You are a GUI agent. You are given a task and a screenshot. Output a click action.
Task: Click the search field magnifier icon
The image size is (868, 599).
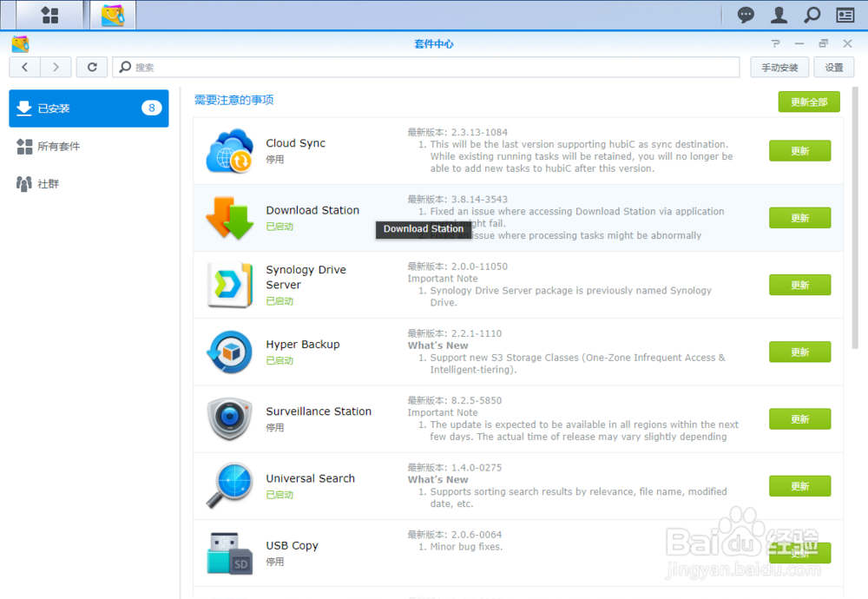point(125,67)
